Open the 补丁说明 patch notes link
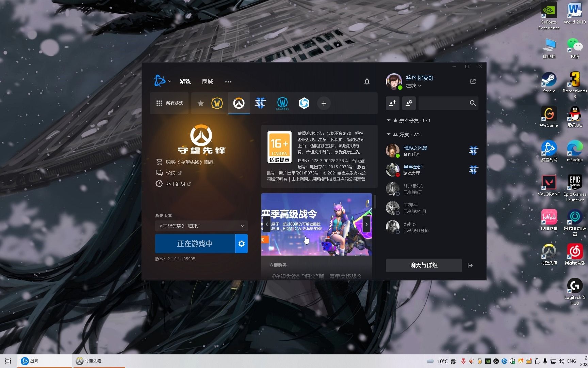The width and height of the screenshot is (588, 368). (x=174, y=184)
